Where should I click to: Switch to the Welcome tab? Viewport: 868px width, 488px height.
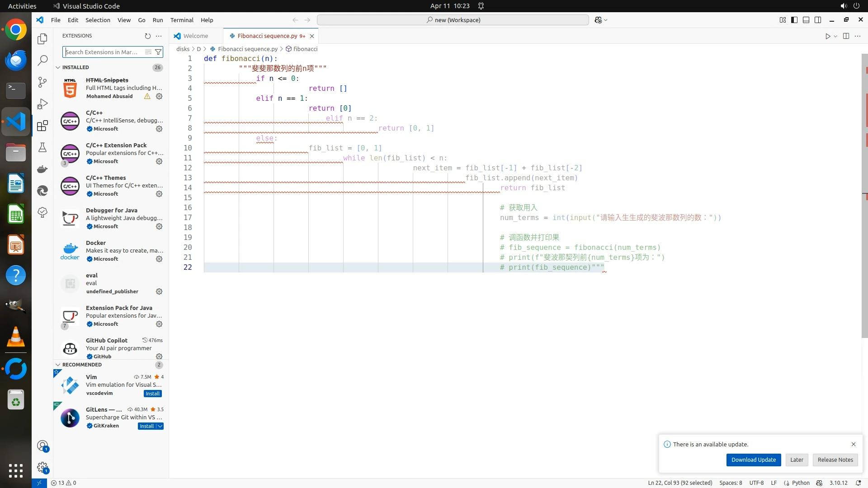point(195,36)
